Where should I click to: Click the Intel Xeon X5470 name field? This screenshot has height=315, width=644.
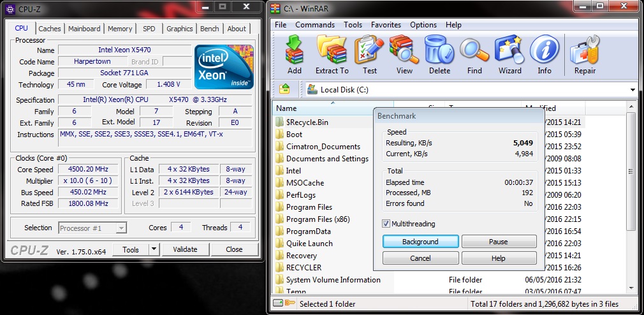124,50
